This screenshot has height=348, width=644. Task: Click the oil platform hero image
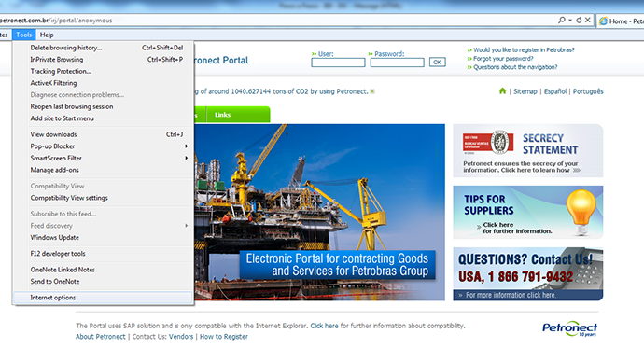[x=319, y=212]
